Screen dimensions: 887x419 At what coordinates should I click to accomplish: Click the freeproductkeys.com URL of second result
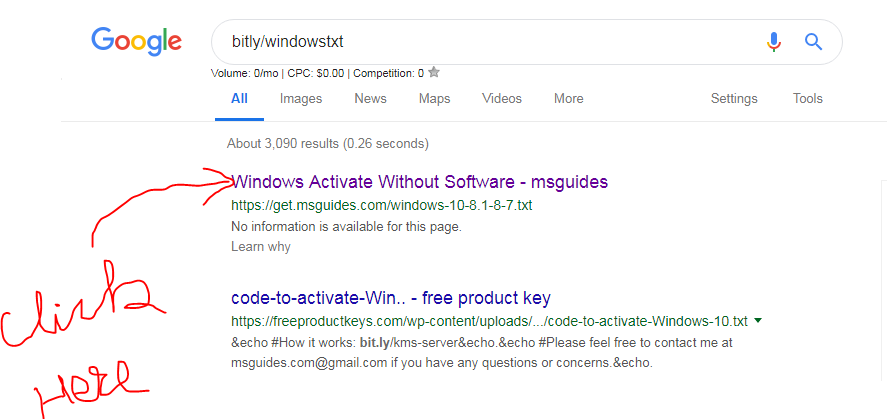[489, 321]
